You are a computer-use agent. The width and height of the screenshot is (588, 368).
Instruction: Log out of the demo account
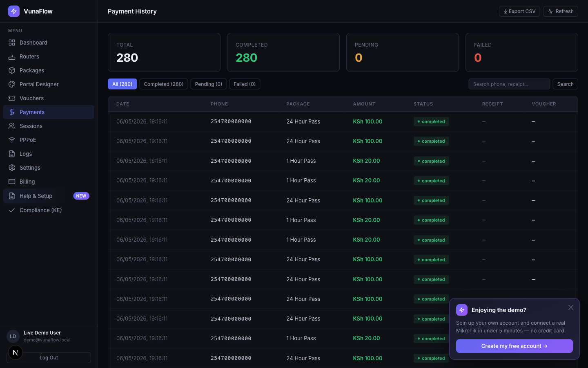point(49,358)
